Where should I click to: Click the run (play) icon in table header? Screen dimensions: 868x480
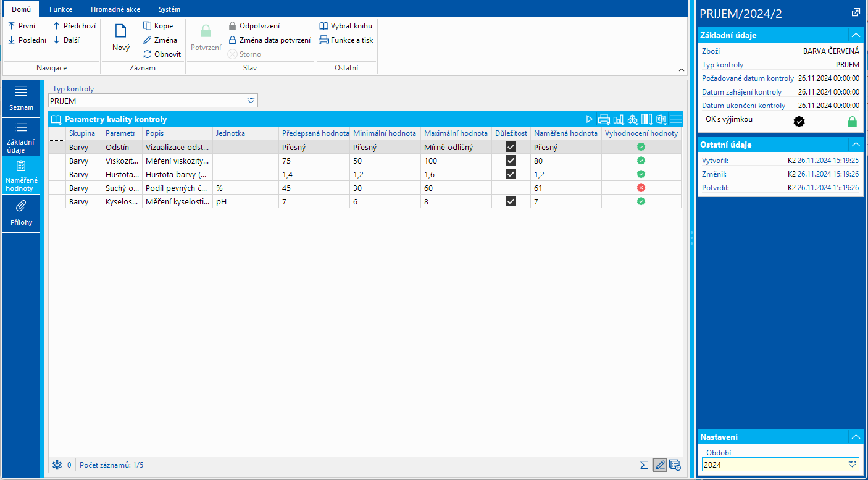[590, 119]
